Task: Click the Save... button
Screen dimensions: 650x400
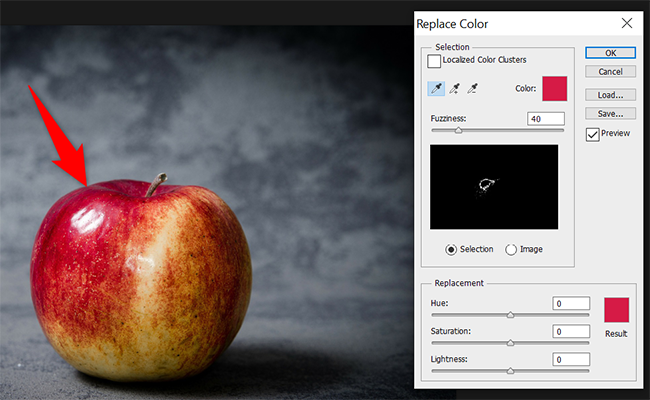Action: click(610, 114)
